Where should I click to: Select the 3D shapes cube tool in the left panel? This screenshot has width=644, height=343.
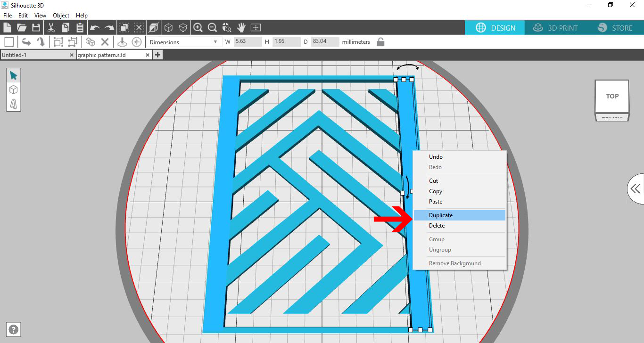[x=13, y=90]
